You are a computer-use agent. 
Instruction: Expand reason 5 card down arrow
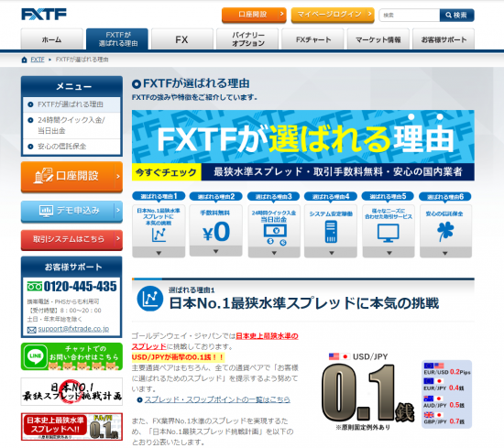pos(389,253)
